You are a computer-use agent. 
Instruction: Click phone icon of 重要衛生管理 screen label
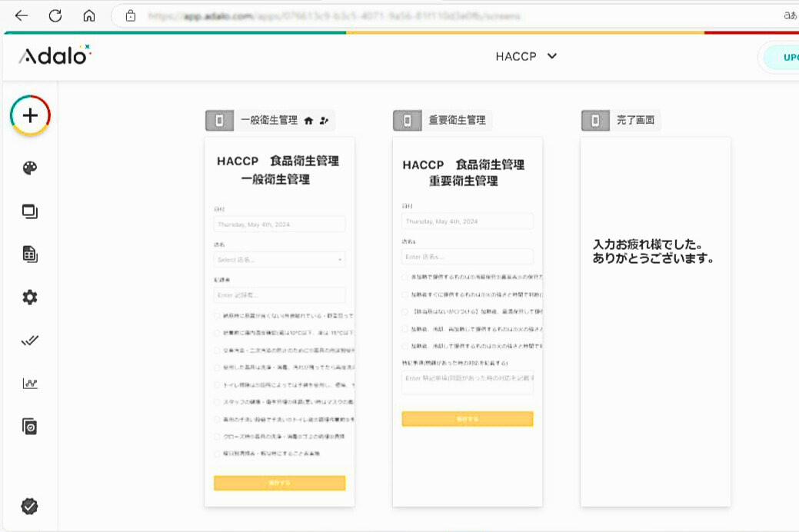[407, 120]
